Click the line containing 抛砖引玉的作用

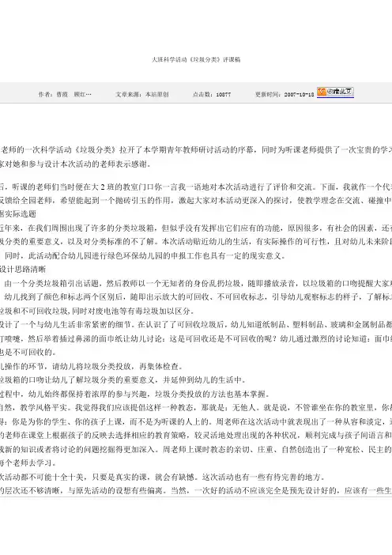(196, 201)
